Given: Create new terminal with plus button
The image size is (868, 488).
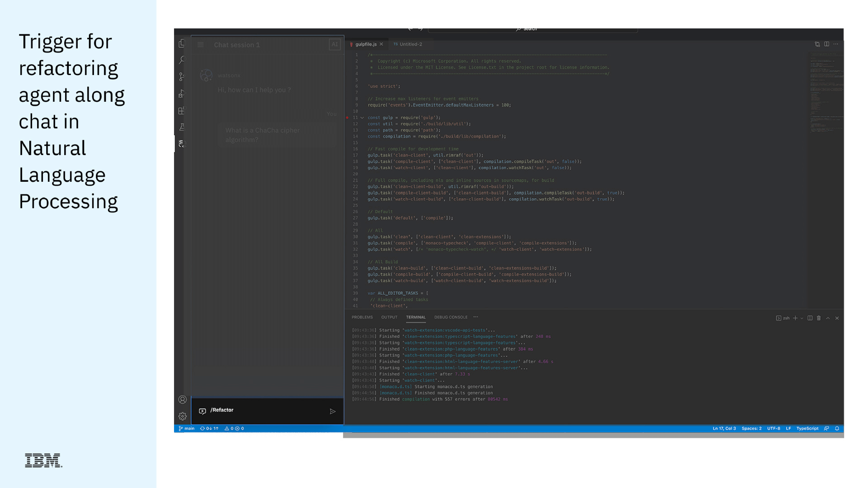Looking at the screenshot, I should coord(795,318).
